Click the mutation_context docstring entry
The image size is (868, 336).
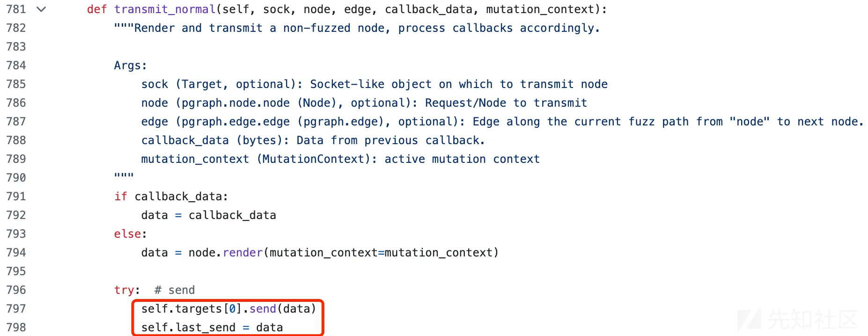340,159
